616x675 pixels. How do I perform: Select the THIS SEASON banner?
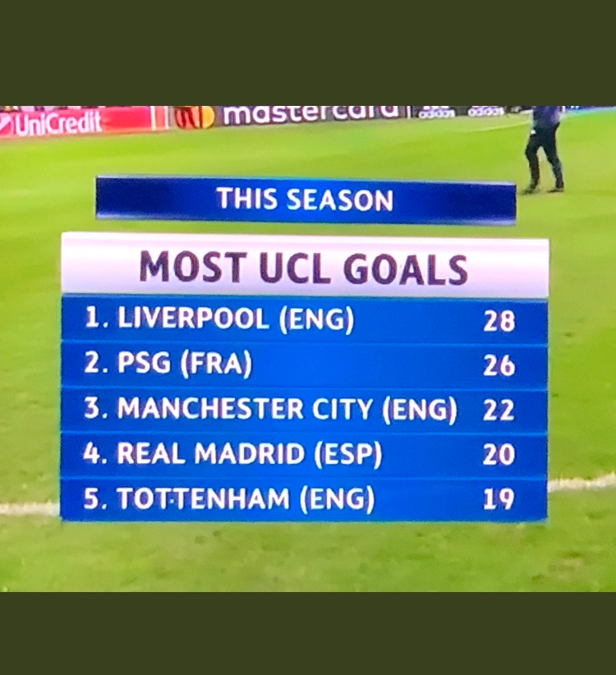[305, 200]
